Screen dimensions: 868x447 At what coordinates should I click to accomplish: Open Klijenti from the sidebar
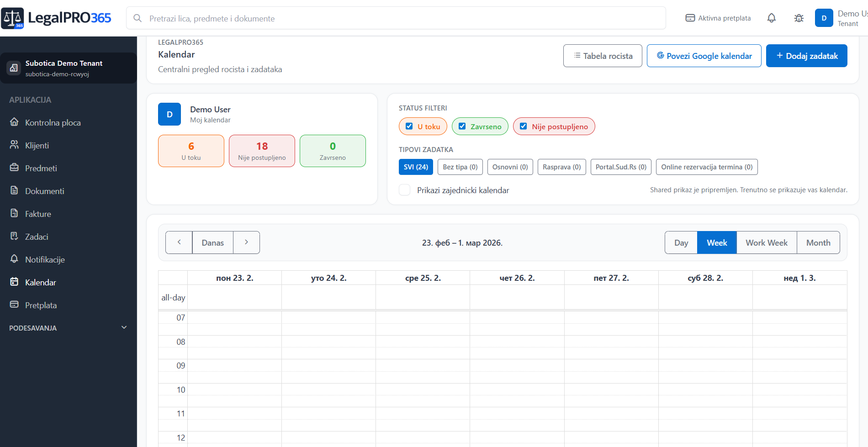point(37,146)
